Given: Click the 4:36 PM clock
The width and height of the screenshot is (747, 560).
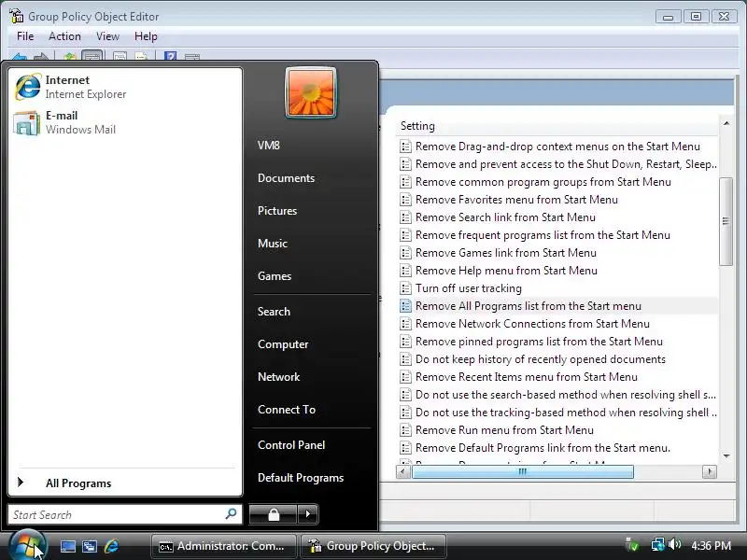Looking at the screenshot, I should [711, 546].
